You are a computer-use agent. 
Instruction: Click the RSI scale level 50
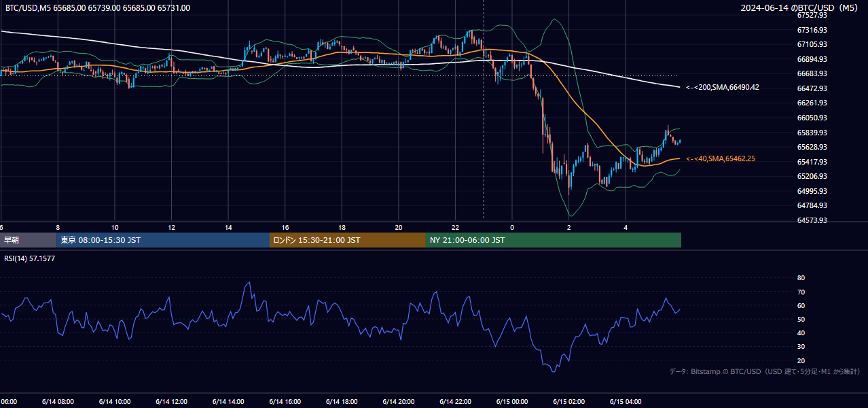[801, 319]
